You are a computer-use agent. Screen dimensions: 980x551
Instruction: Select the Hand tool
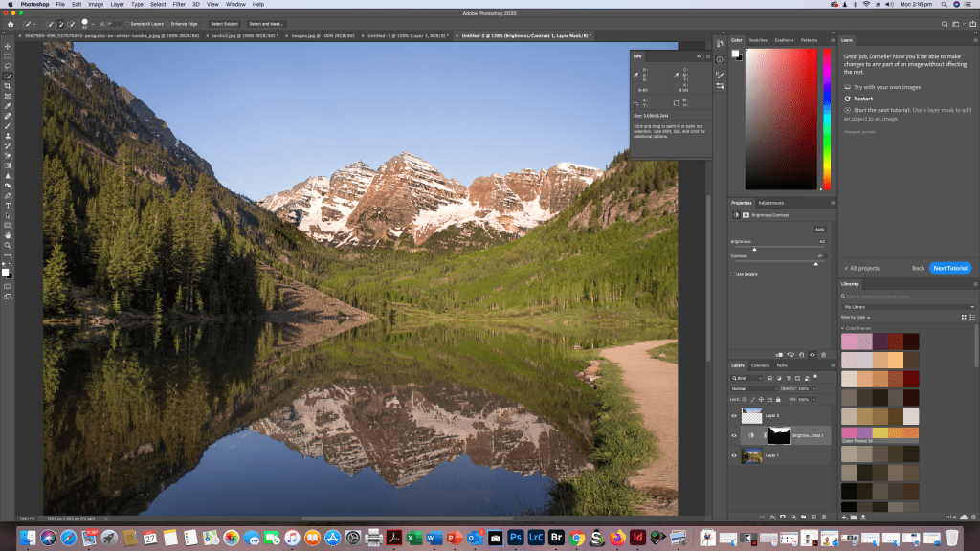pos(8,234)
